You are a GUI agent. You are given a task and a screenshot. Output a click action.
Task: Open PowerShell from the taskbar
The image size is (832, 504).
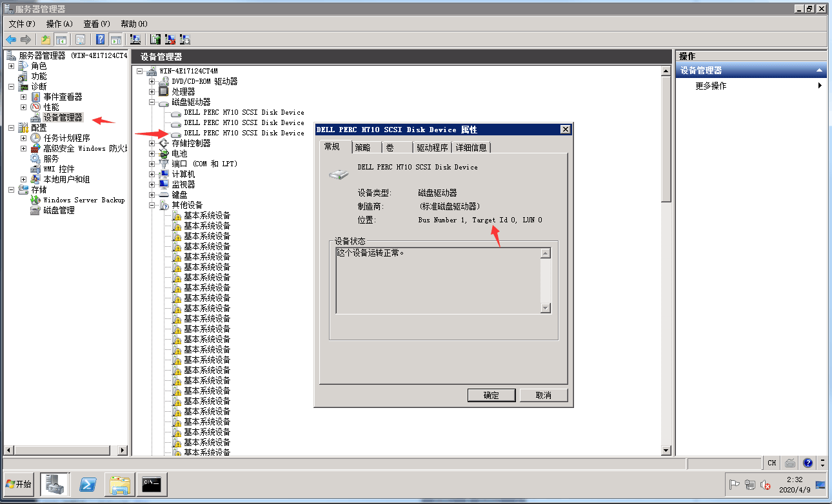tap(88, 484)
